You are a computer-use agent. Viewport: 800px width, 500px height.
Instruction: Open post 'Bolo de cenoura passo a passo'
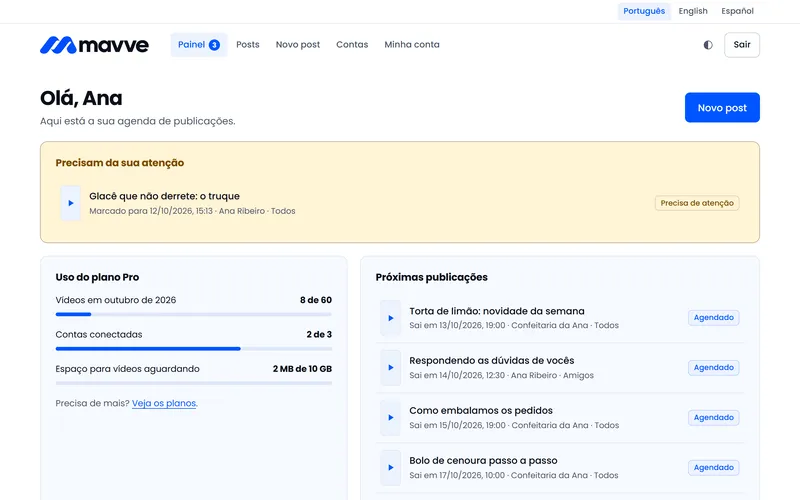(x=483, y=461)
